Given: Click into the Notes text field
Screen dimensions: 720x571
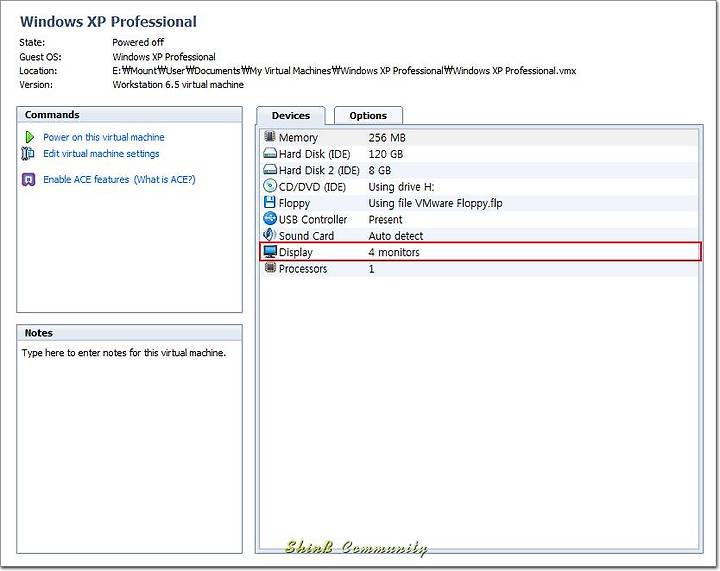Looking at the screenshot, I should pyautogui.click(x=129, y=447).
